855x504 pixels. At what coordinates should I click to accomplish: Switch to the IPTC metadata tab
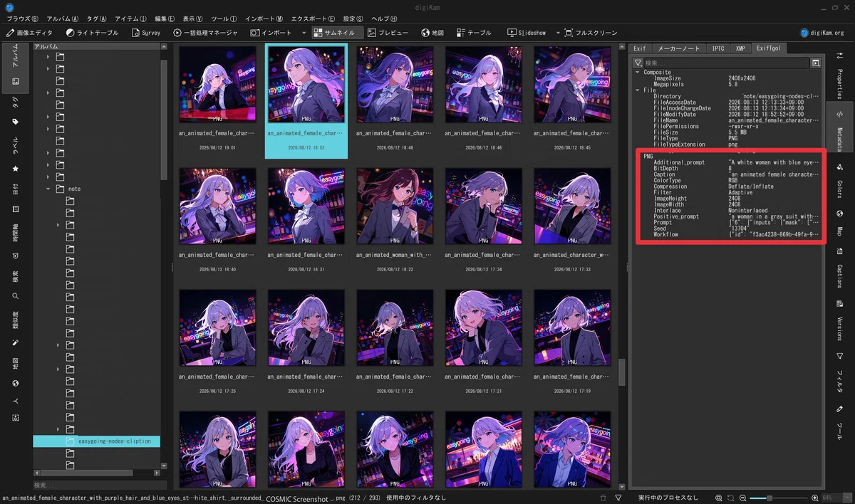pos(718,48)
